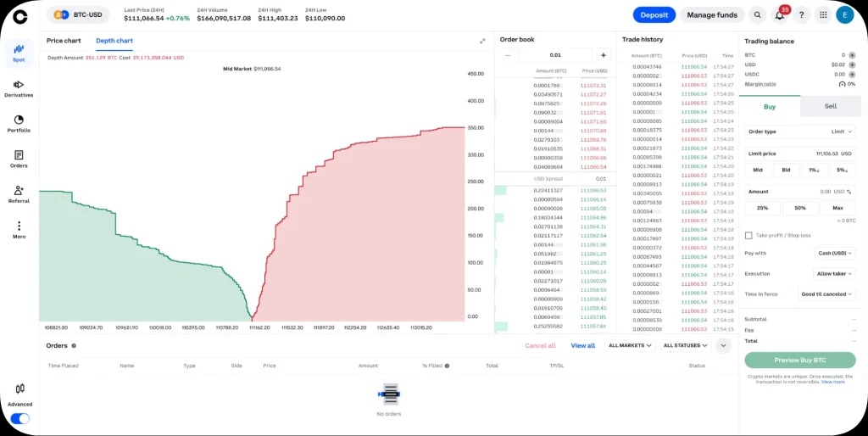Image resolution: width=868 pixels, height=436 pixels.
Task: Open the Portfolio sidebar icon
Action: tap(19, 123)
